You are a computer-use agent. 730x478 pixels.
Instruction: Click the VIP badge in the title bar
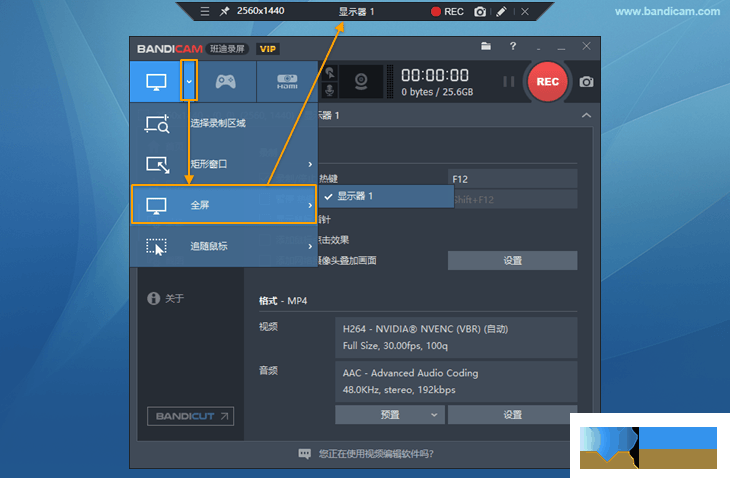click(x=267, y=49)
